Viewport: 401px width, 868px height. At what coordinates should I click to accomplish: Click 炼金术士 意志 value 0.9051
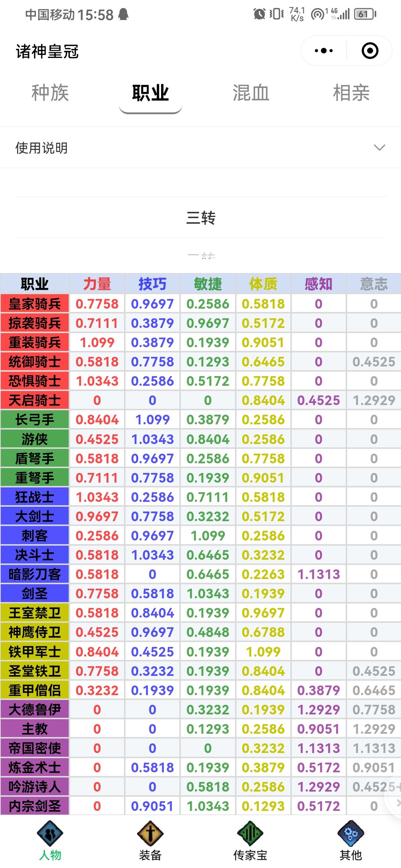pos(374,767)
